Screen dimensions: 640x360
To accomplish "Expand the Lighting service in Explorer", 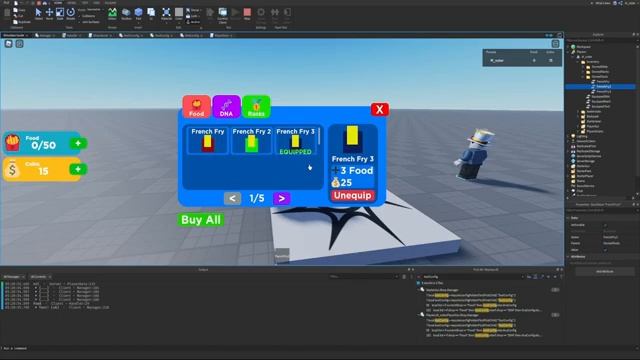I will (568, 137).
